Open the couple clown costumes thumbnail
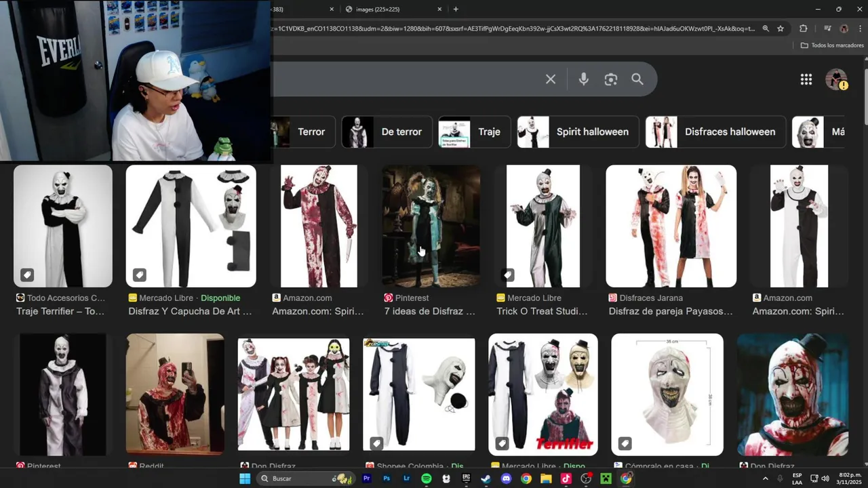The height and width of the screenshot is (488, 868). click(x=671, y=226)
